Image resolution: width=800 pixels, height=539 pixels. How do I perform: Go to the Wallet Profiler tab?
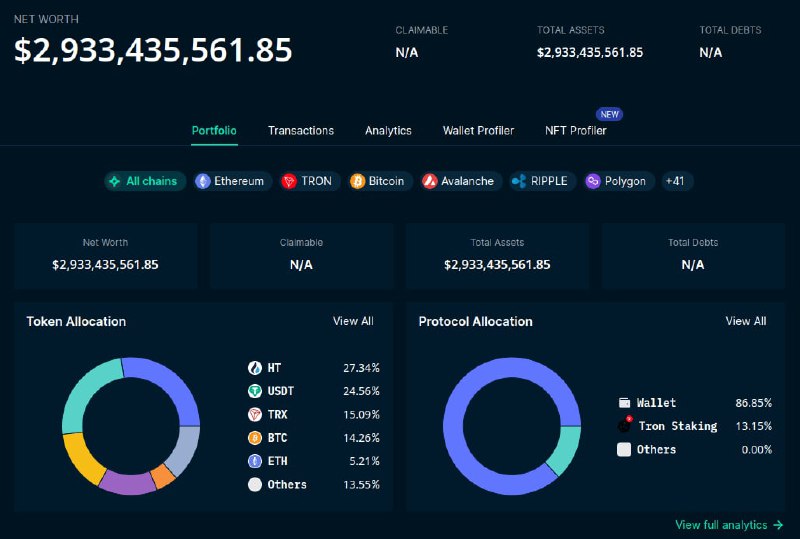point(478,131)
